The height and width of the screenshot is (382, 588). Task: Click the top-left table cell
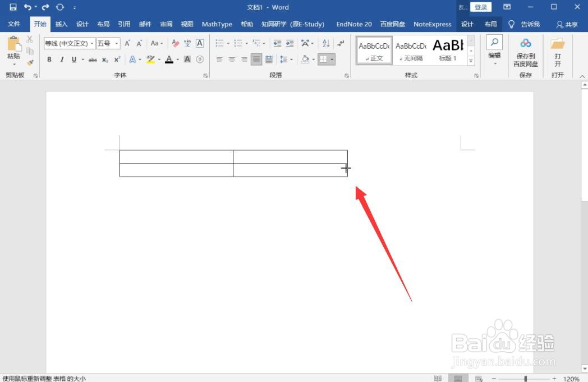point(176,157)
